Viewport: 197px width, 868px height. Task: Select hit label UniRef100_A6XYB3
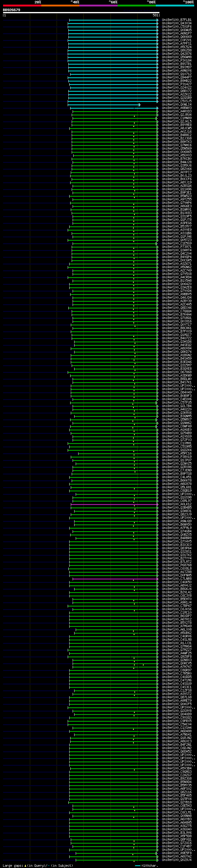coord(176,819)
